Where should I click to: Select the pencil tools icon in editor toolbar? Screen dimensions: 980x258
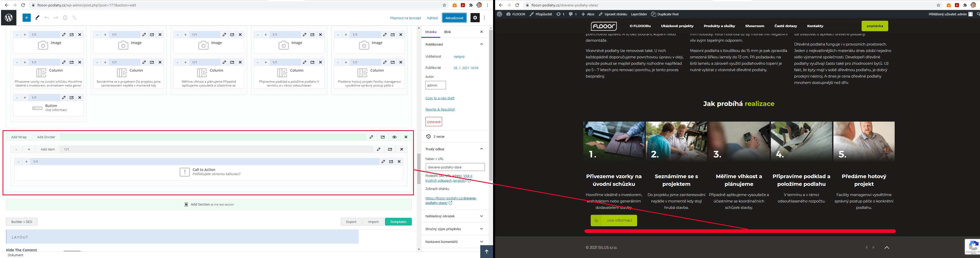coord(37,17)
